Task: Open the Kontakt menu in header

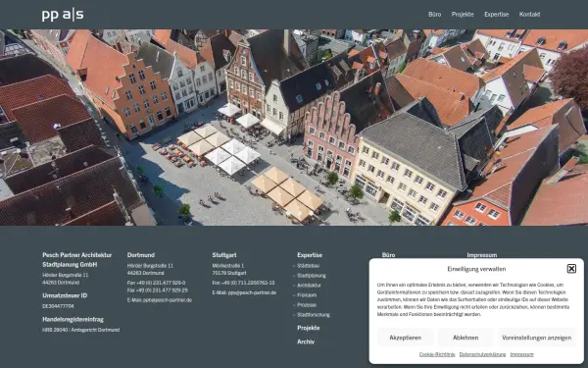Action: coord(529,15)
